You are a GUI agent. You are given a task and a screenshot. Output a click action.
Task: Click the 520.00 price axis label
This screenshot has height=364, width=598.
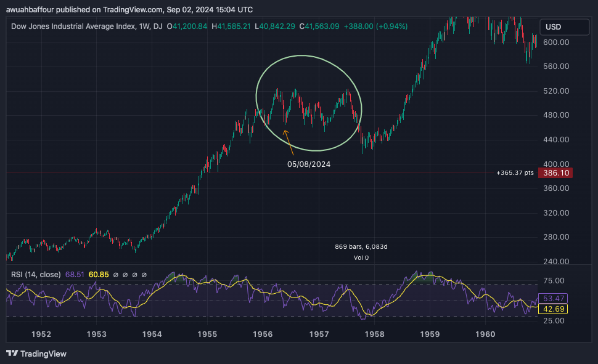556,91
